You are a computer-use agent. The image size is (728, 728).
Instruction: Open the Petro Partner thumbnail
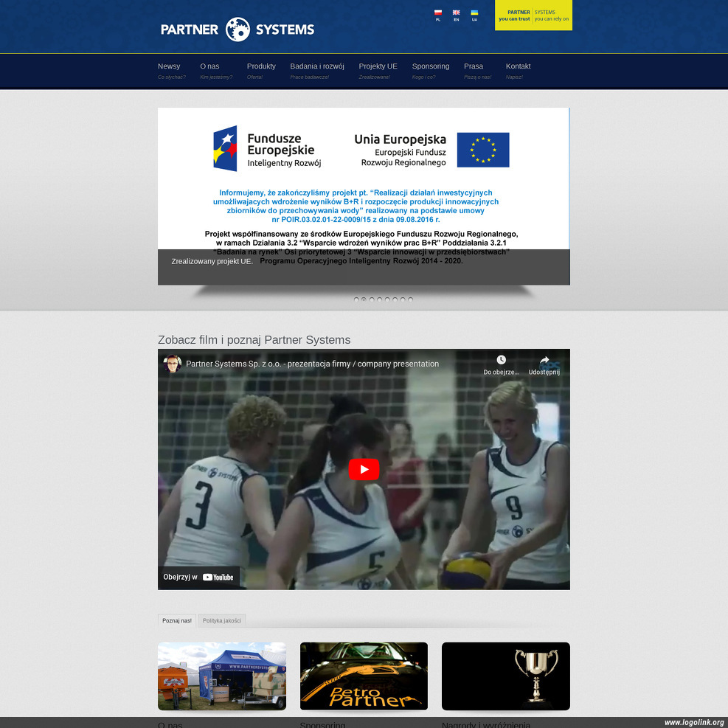point(364,676)
